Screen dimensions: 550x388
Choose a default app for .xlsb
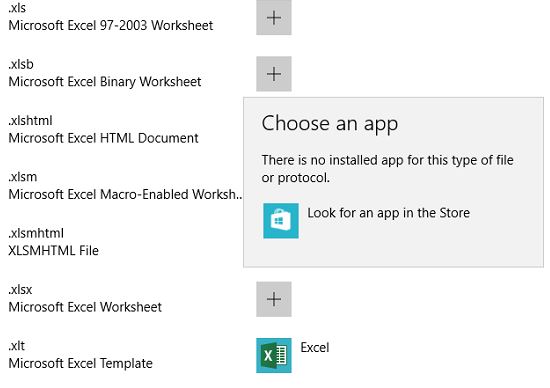(274, 74)
